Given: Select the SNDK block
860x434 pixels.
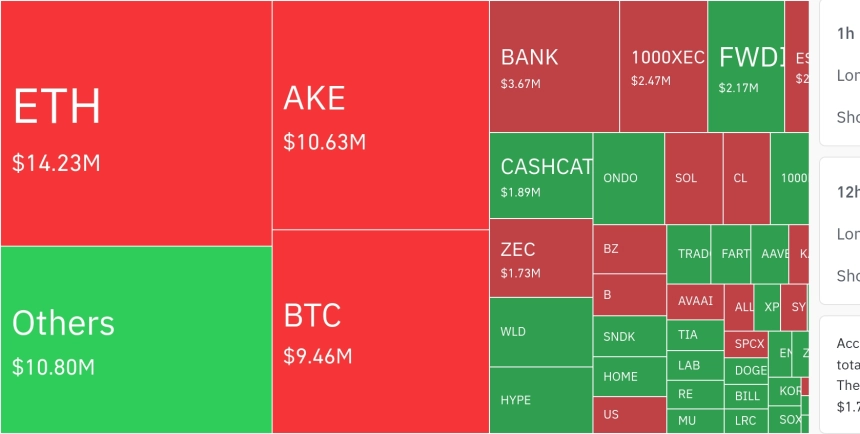Looking at the screenshot, I should pos(630,336).
